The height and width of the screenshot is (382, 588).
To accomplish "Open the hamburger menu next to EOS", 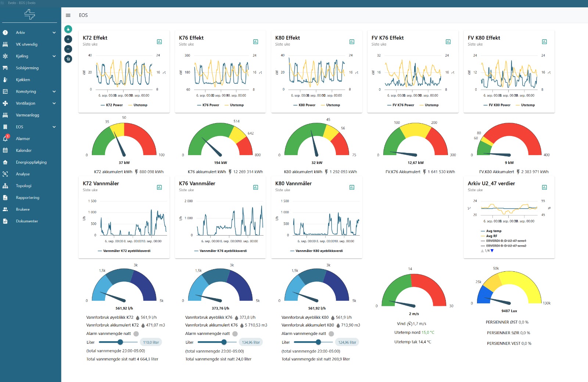I will click(x=68, y=15).
